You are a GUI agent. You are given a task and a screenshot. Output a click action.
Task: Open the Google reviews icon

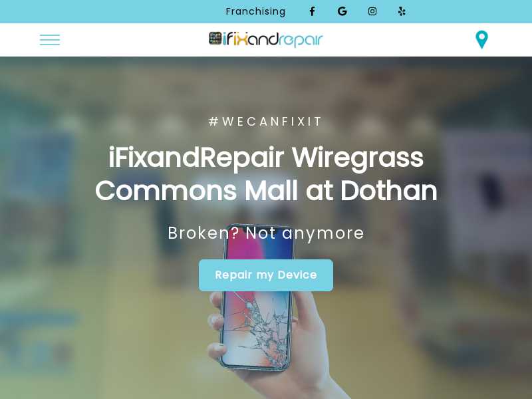[342, 11]
